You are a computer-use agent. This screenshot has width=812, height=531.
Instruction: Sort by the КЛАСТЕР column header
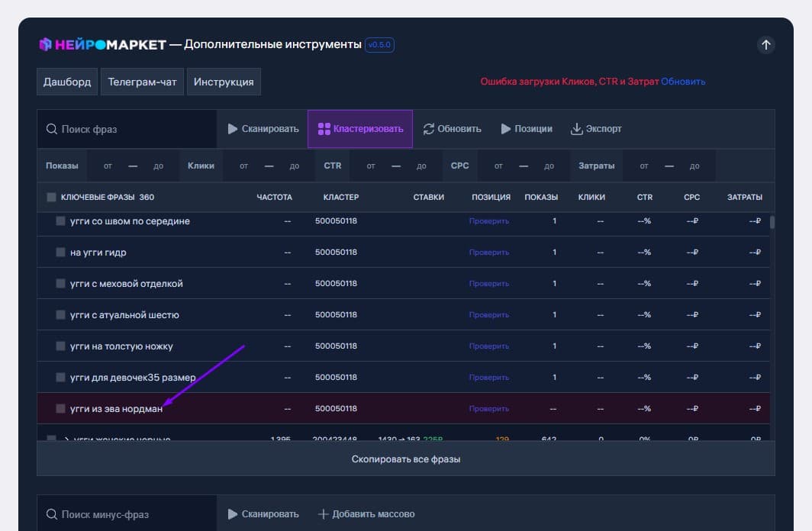pyautogui.click(x=340, y=197)
